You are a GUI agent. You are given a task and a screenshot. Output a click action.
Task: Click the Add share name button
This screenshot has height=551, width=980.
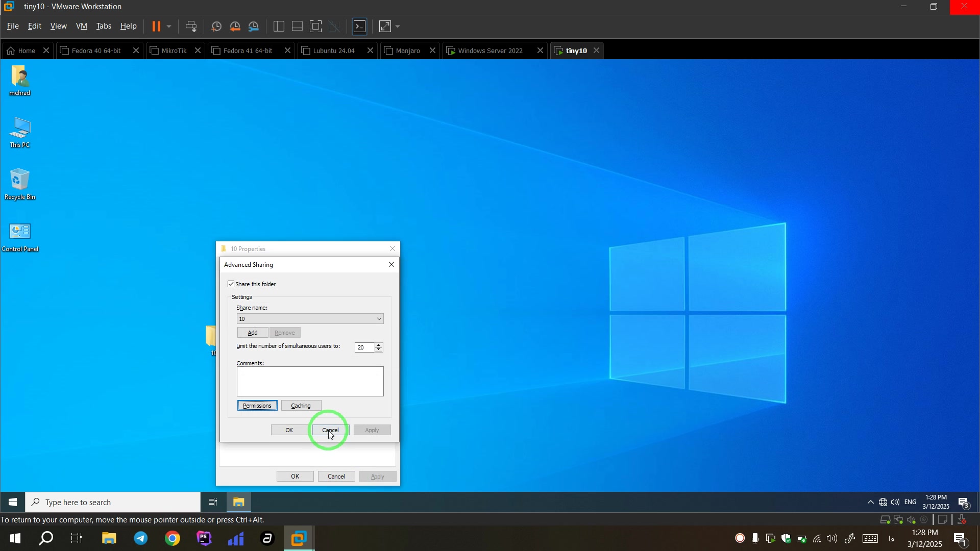pos(253,333)
